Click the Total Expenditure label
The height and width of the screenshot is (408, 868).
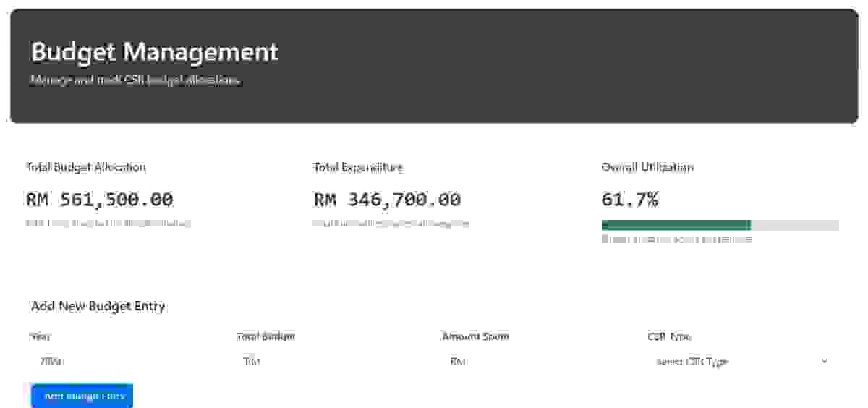pyautogui.click(x=358, y=167)
